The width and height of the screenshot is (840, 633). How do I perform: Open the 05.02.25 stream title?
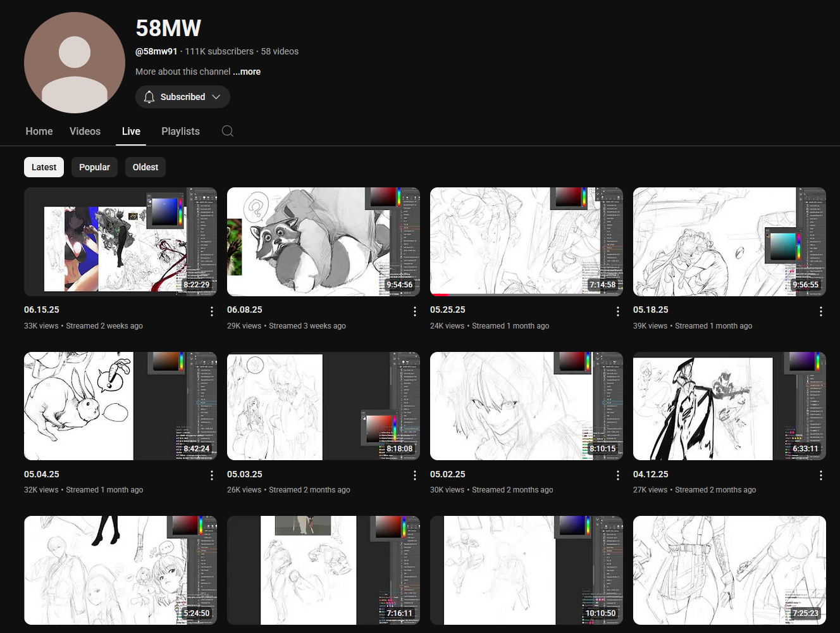(x=448, y=474)
